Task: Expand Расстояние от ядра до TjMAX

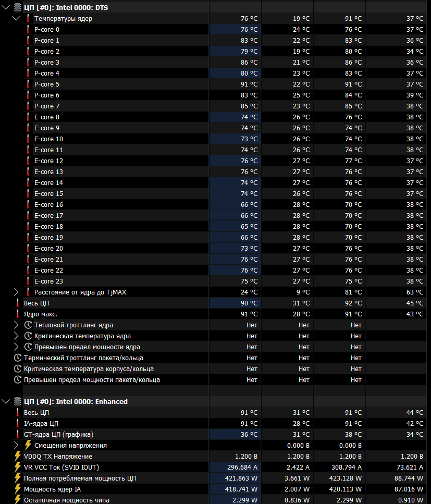Action: tap(16, 292)
